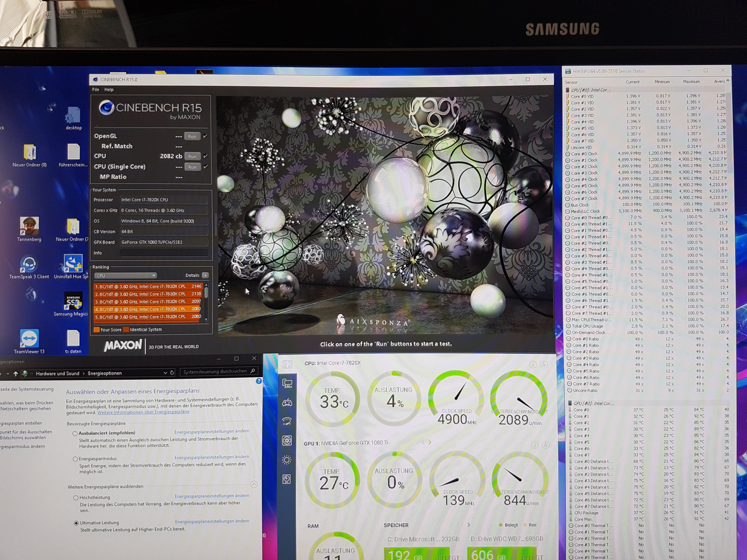This screenshot has height=560, width=747.
Task: Select the Ausbalanciert power plan
Action: [75, 433]
